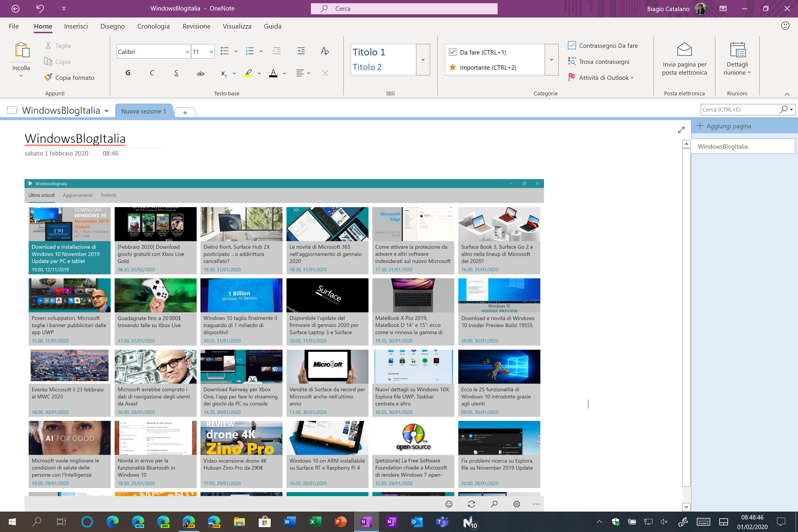
Task: Switch to Cronologia ribbon tab
Action: pyautogui.click(x=153, y=26)
